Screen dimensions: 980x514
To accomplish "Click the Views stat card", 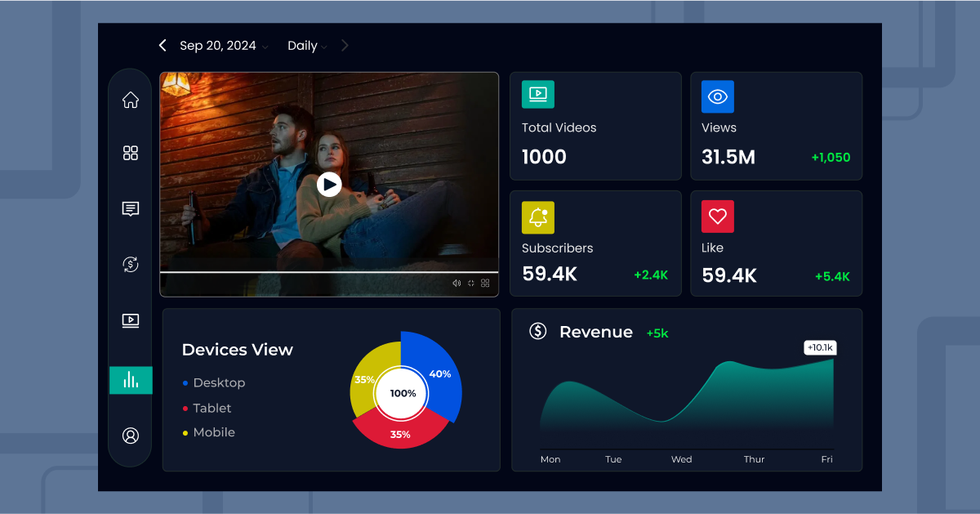I will [776, 126].
